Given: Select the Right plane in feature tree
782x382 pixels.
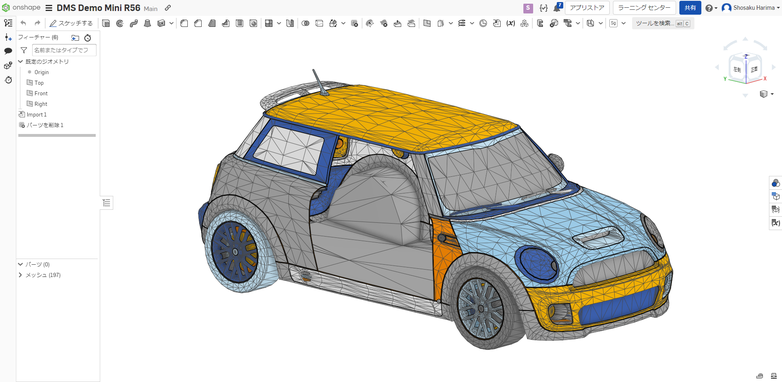Looking at the screenshot, I should [41, 104].
